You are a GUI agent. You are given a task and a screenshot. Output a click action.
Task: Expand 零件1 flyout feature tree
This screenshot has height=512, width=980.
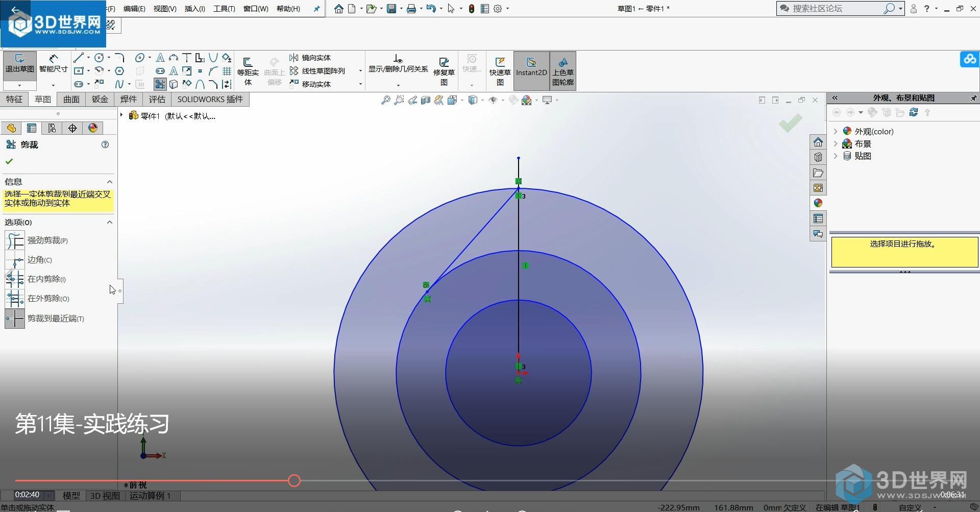[x=121, y=115]
